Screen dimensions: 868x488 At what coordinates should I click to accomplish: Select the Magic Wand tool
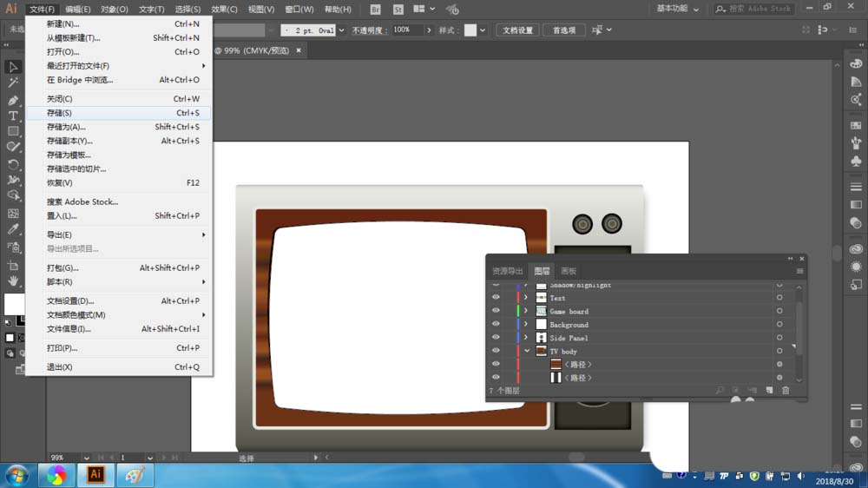(x=13, y=83)
